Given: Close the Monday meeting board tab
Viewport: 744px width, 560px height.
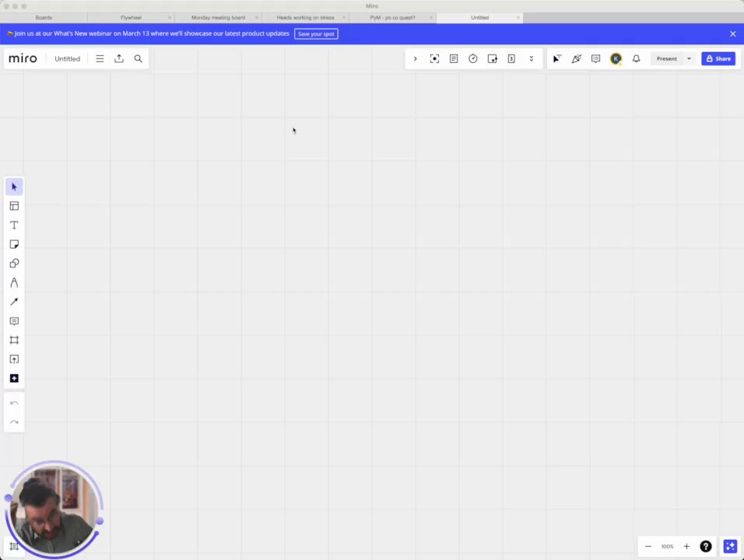Looking at the screenshot, I should 257,18.
